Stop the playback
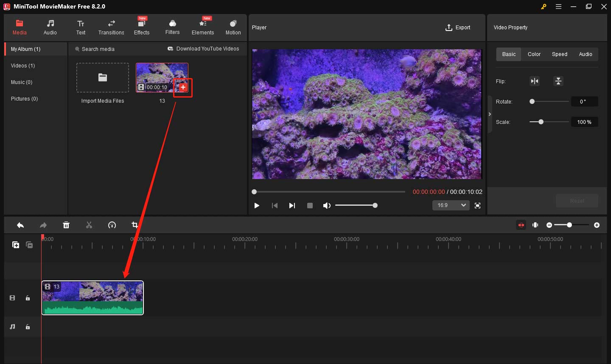 coord(310,205)
